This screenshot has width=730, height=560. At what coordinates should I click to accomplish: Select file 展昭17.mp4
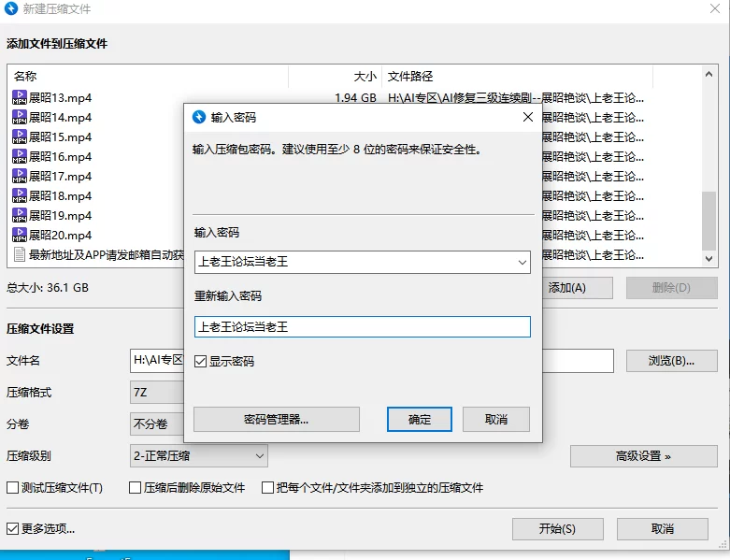click(60, 177)
